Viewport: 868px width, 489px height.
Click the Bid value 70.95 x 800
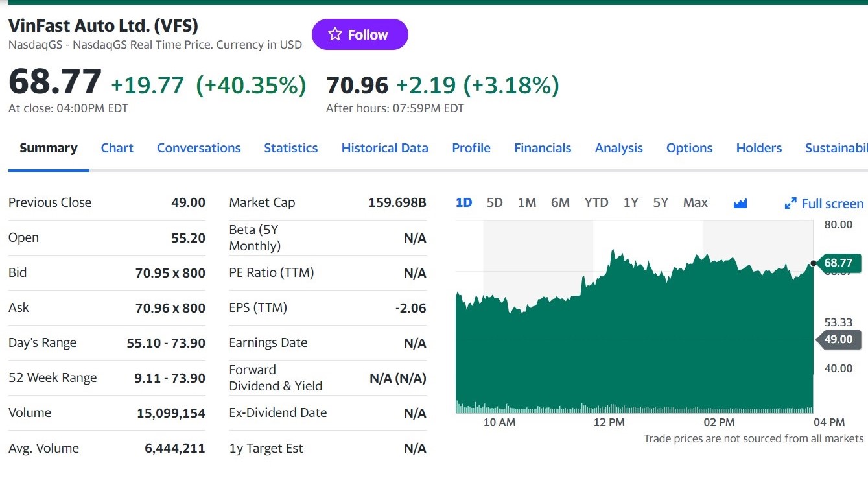pyautogui.click(x=170, y=273)
